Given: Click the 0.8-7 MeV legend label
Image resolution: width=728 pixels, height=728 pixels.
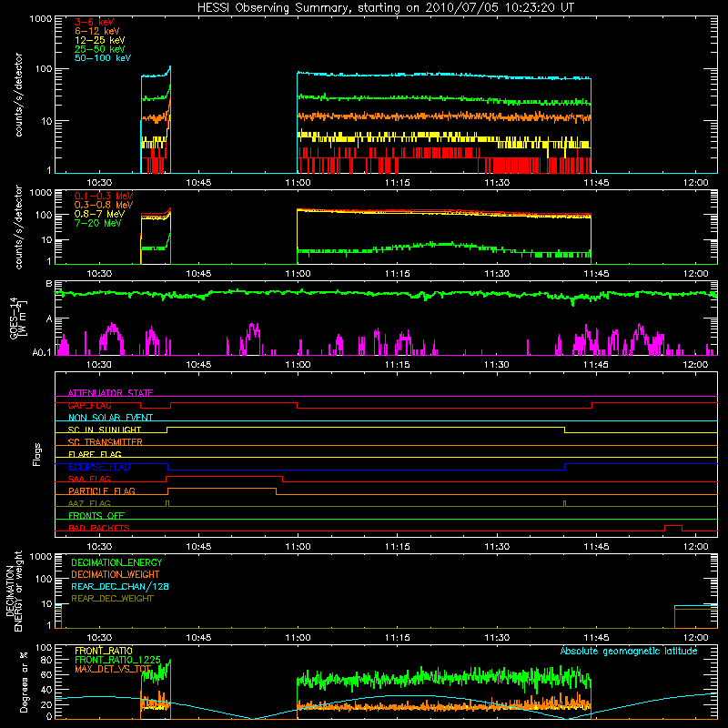Looking at the screenshot, I should click(99, 214).
